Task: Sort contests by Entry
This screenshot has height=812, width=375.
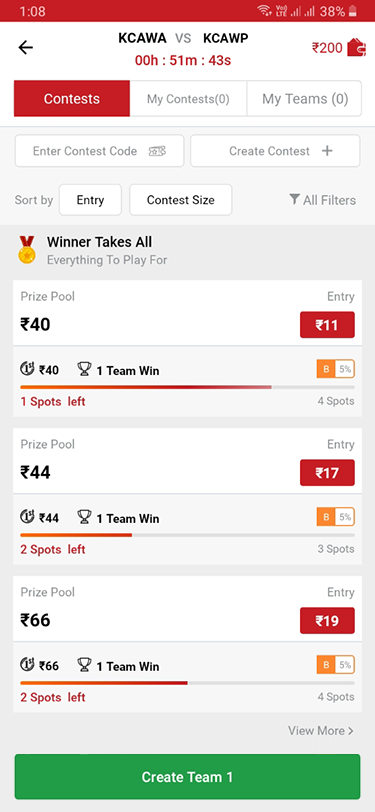Action: [x=90, y=200]
